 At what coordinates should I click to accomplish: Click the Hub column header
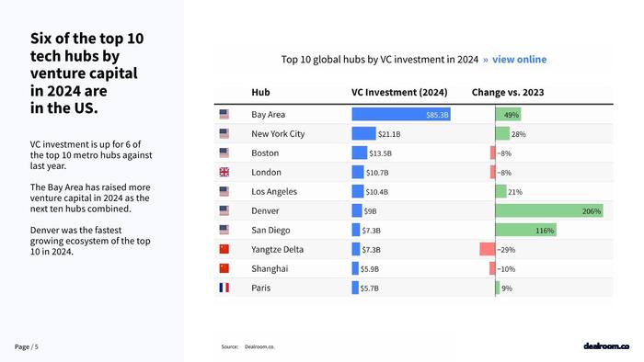pos(260,92)
